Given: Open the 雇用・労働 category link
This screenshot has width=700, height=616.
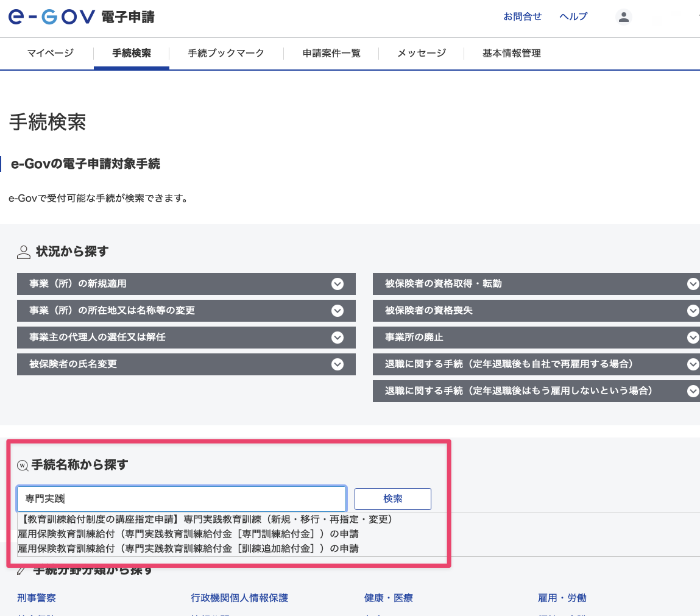Looking at the screenshot, I should [562, 598].
